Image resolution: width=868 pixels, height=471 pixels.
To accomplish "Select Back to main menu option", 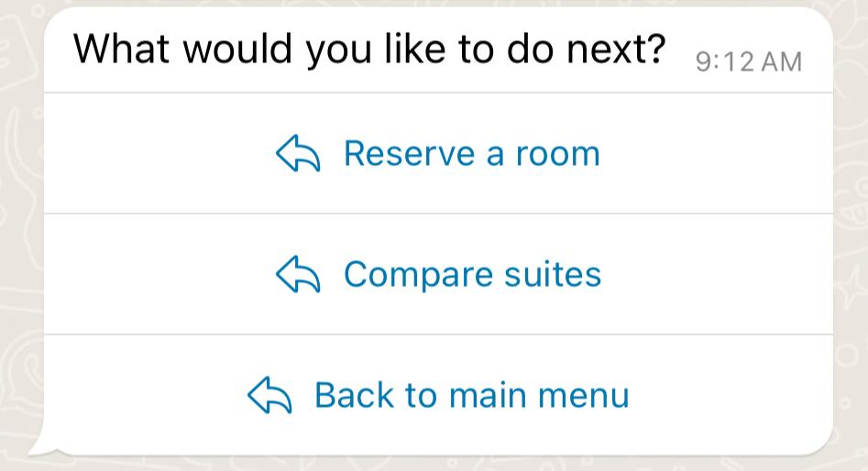I will tap(438, 395).
